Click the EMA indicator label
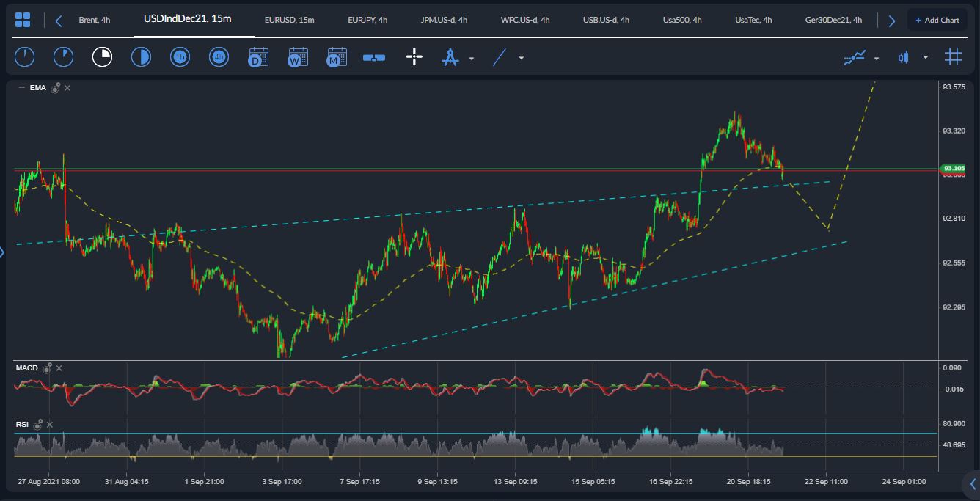This screenshot has width=980, height=501. coord(38,88)
